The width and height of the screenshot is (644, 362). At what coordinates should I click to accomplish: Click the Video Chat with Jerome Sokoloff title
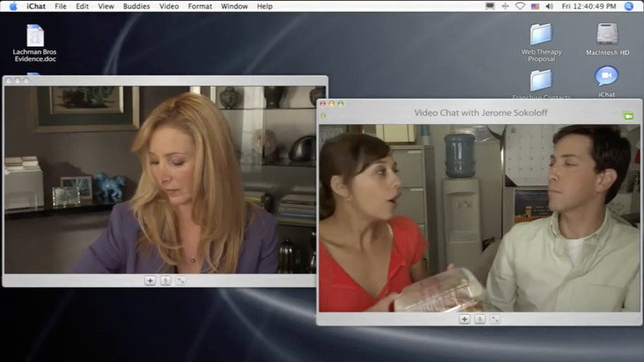tap(481, 113)
